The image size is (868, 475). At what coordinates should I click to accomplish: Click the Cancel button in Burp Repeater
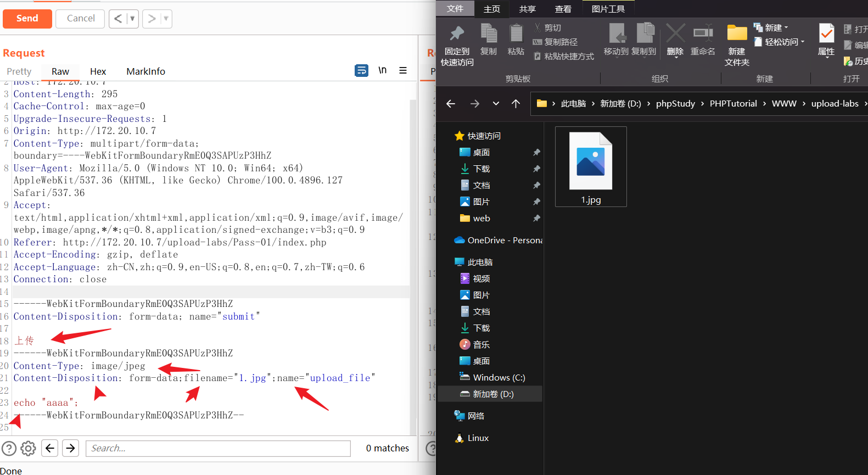pos(81,19)
